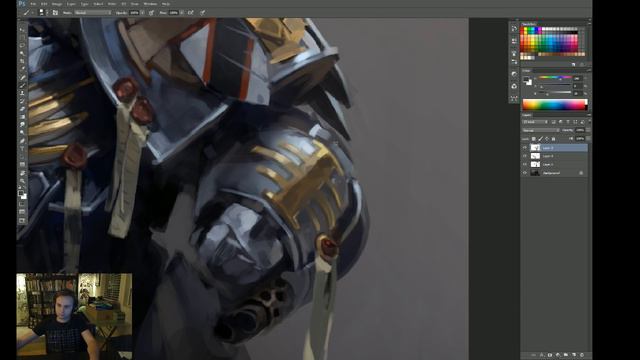Viewport: 640px width, 360px height.
Task: Open the Tool Preset picker
Action: pos(28,13)
